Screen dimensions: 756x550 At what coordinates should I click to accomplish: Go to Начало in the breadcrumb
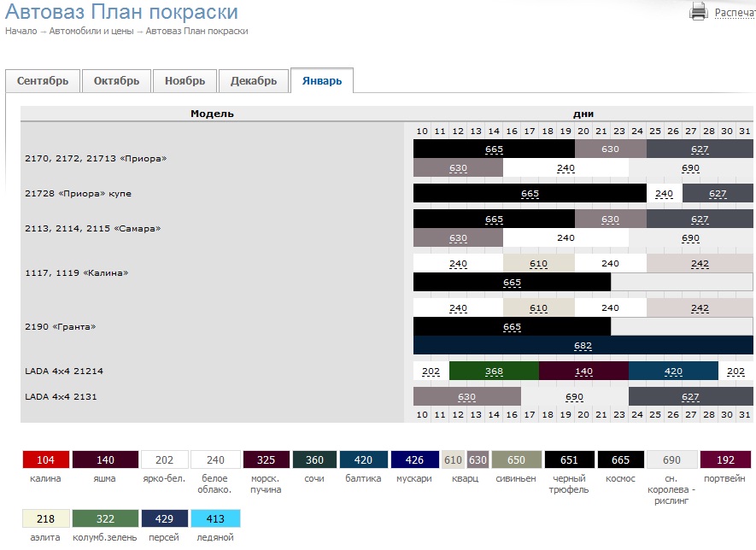(21, 31)
